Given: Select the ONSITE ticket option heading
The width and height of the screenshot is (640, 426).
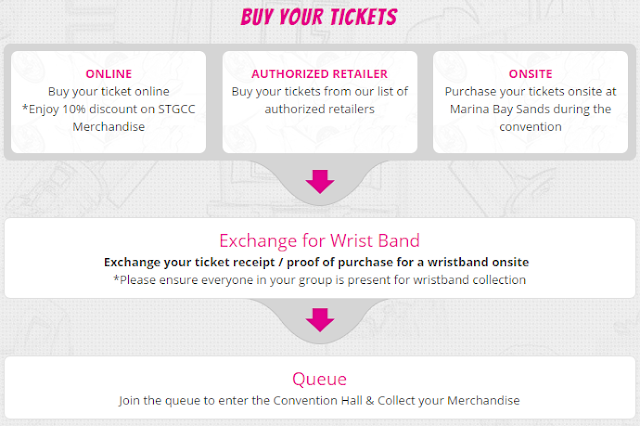Looking at the screenshot, I should pos(530,74).
